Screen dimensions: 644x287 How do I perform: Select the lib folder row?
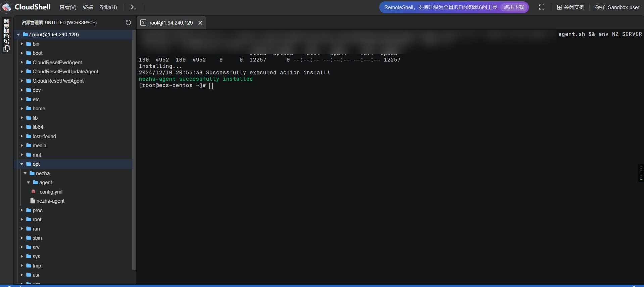73,118
